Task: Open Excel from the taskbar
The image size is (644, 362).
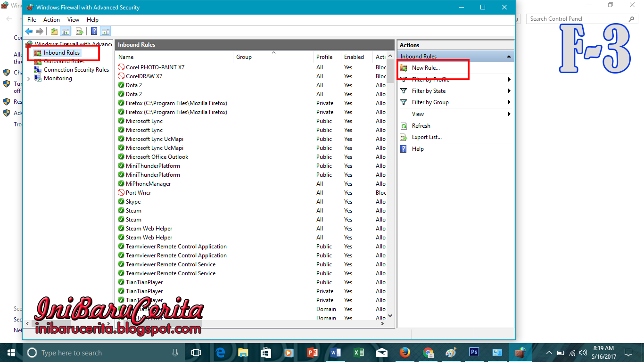Action: pyautogui.click(x=358, y=353)
